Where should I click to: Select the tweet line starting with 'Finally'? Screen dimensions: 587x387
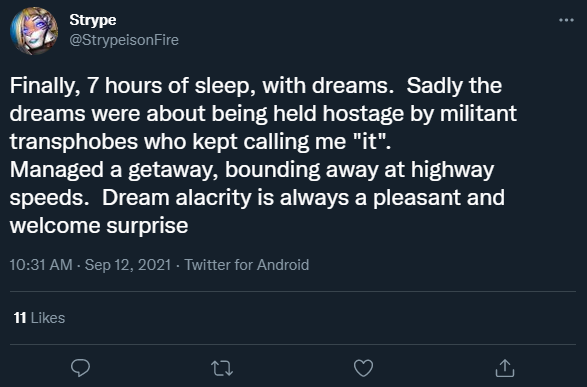tap(256, 86)
